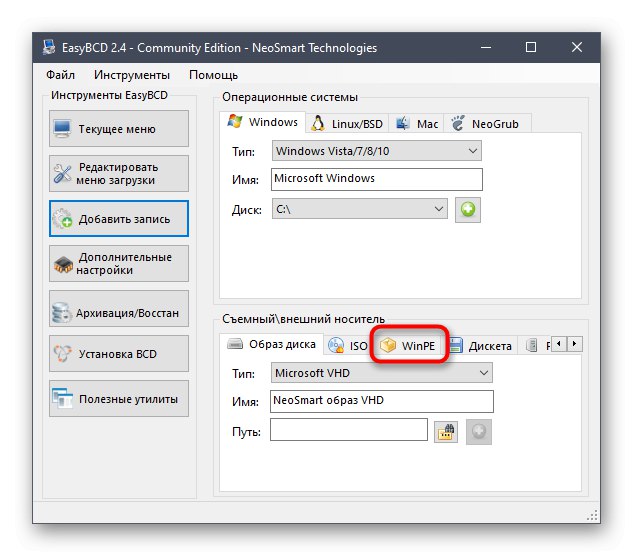Click the NeoSmart образ VHD name field
Screen dimensions: 633x556
[x=381, y=401]
